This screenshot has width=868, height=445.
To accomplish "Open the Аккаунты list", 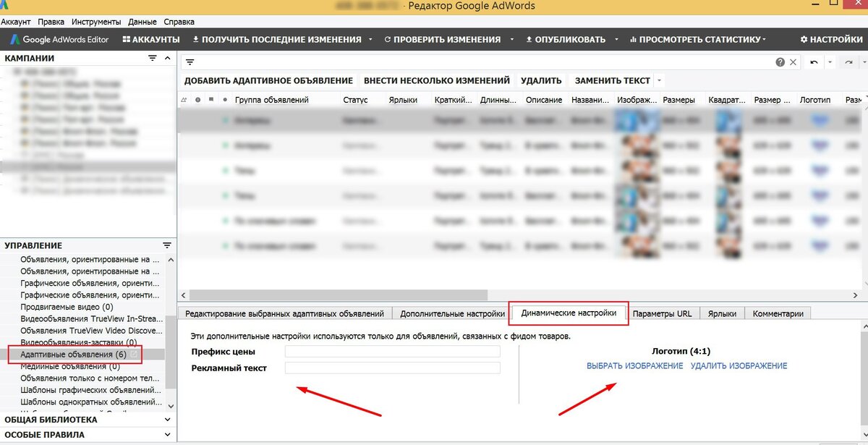I will click(151, 39).
